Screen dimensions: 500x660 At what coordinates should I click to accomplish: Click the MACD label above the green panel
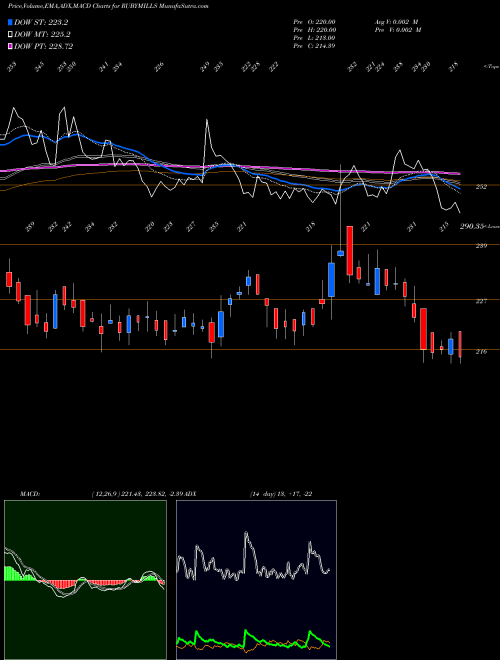29,494
